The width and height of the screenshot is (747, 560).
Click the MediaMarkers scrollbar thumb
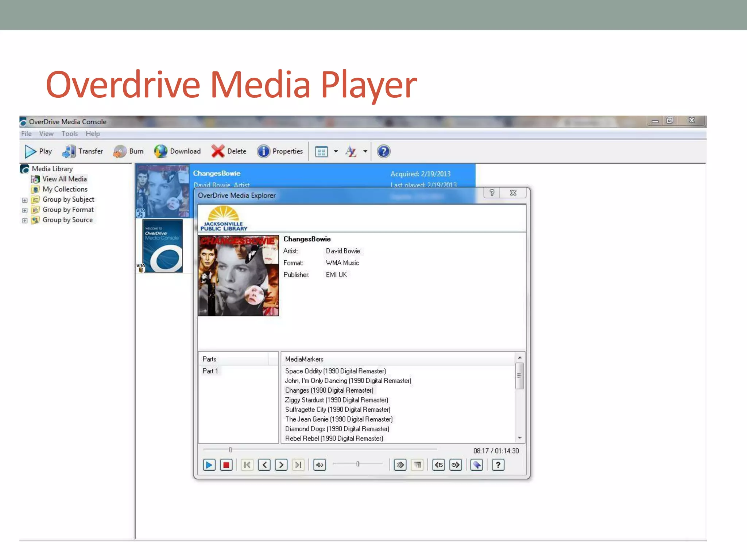coord(520,376)
